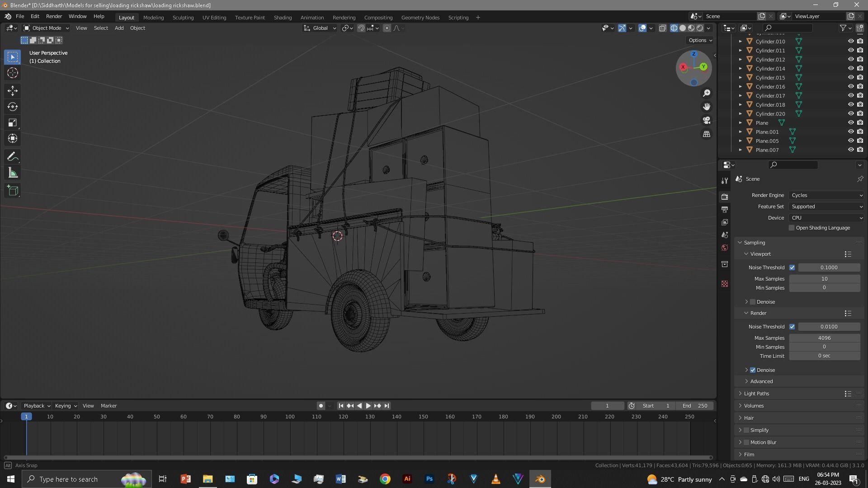
Task: Select the Add Cube tool
Action: [x=13, y=191]
